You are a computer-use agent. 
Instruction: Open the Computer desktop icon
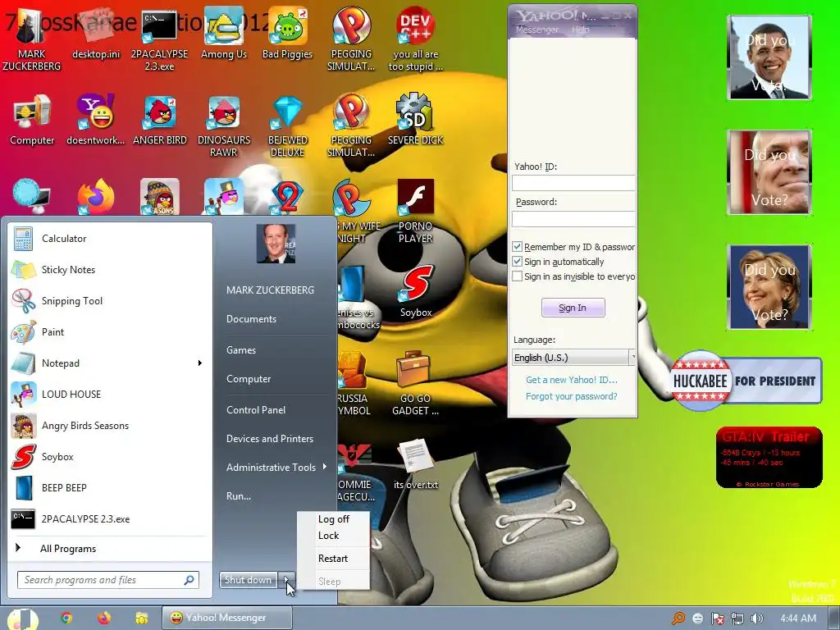click(32, 120)
